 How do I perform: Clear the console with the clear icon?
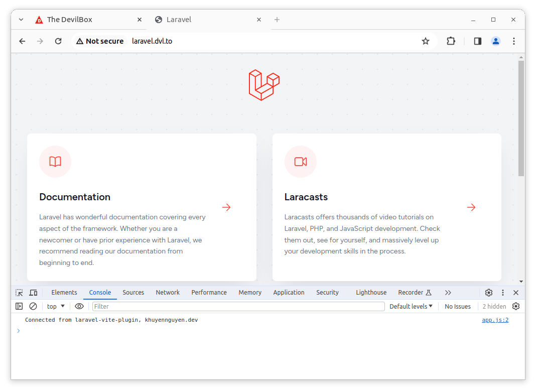pyautogui.click(x=33, y=306)
